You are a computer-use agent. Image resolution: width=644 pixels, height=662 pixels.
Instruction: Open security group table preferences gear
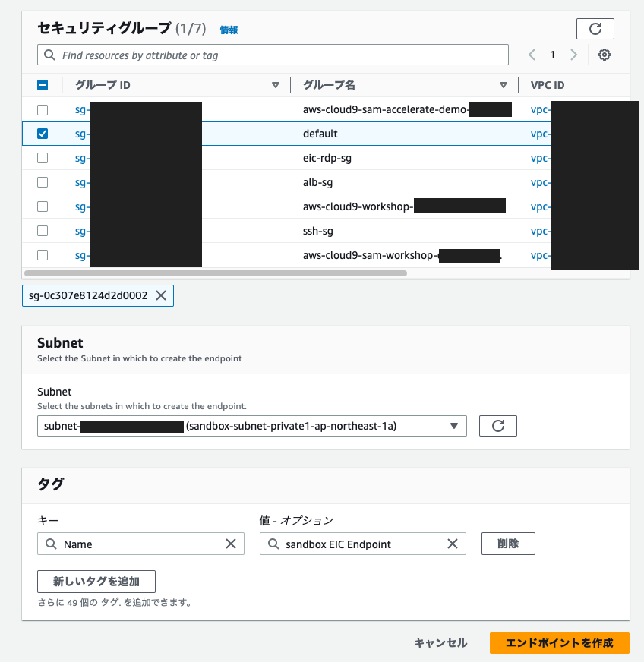pyautogui.click(x=605, y=55)
